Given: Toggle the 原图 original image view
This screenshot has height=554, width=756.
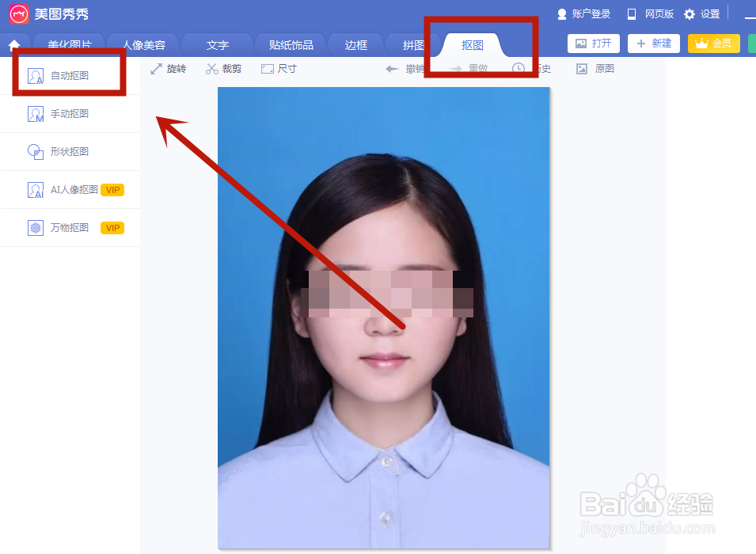Looking at the screenshot, I should pos(595,68).
